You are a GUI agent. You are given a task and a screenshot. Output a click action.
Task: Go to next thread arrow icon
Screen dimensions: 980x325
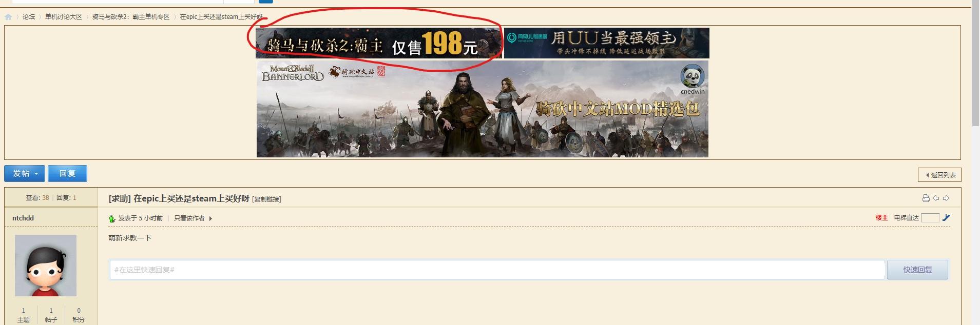tap(946, 198)
